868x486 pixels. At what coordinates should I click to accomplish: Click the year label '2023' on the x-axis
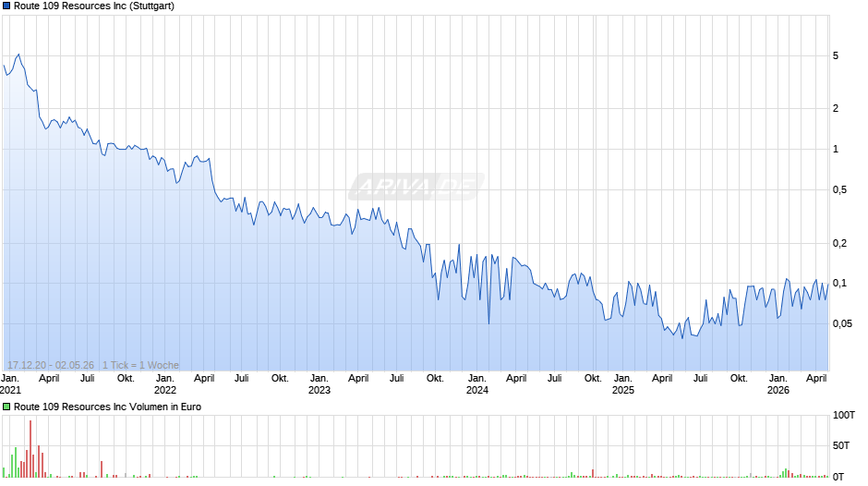[319, 390]
